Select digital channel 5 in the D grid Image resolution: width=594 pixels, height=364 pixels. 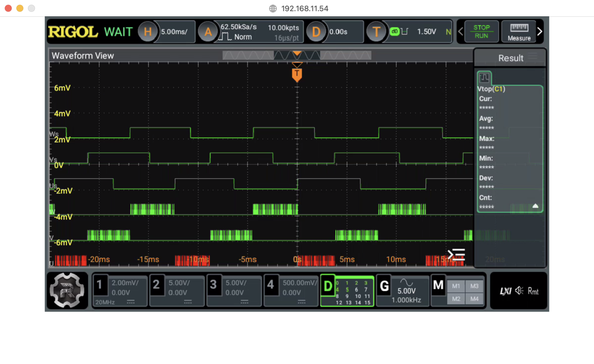[347, 289]
